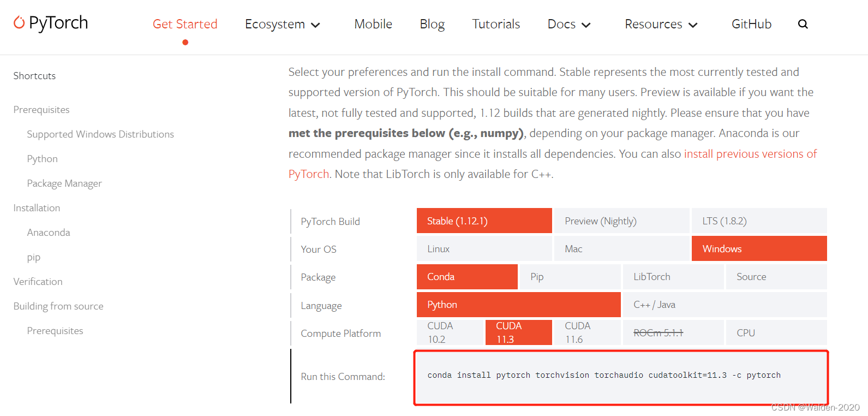Click the PyTorch flame logo
The width and height of the screenshot is (868, 416).
pos(19,22)
